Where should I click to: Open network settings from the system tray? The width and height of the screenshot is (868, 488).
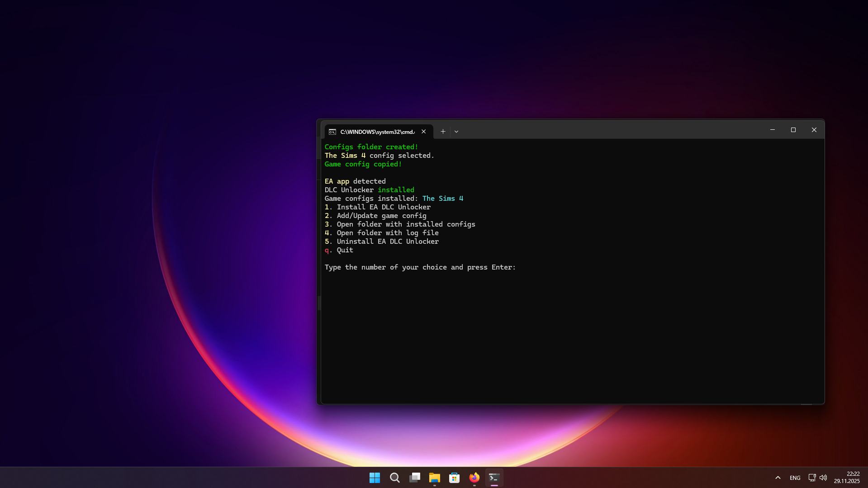tap(812, 478)
